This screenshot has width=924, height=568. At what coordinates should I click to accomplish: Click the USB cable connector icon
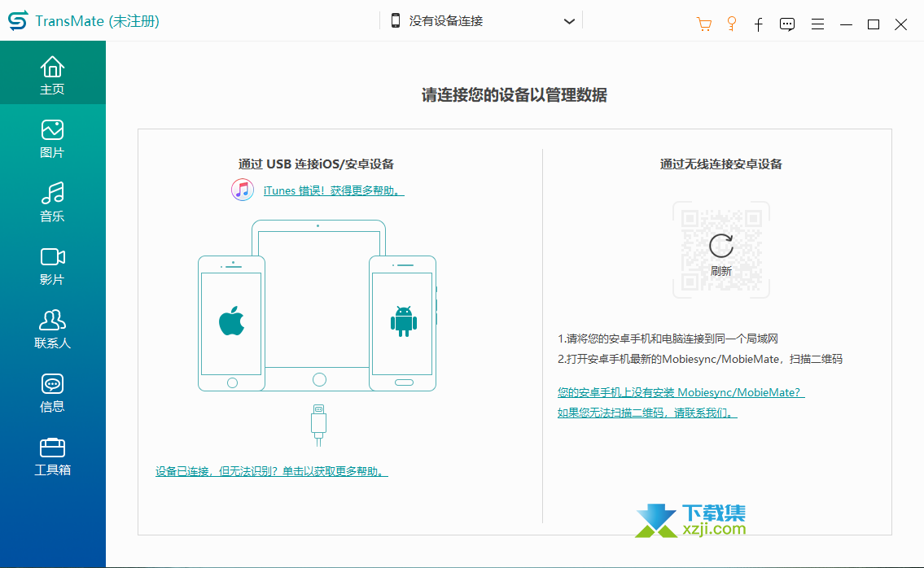click(319, 426)
